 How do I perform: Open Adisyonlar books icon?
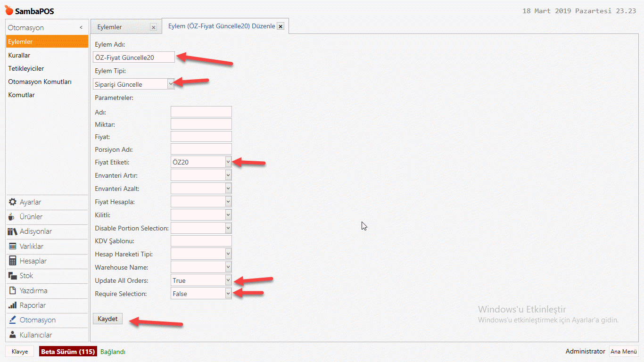click(13, 231)
